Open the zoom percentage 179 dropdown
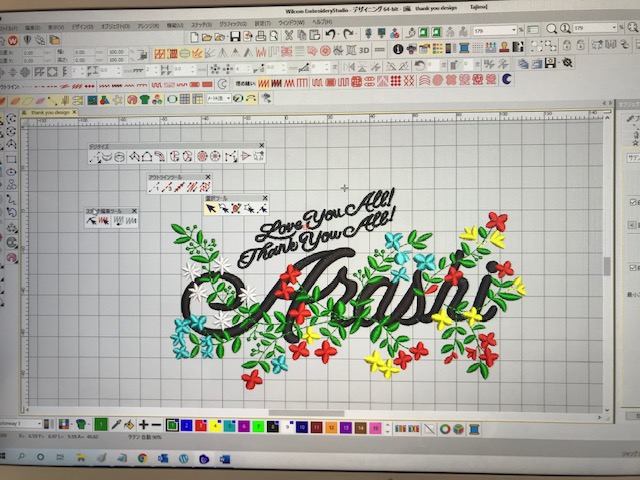Viewport: 640px width, 480px height. tap(513, 30)
